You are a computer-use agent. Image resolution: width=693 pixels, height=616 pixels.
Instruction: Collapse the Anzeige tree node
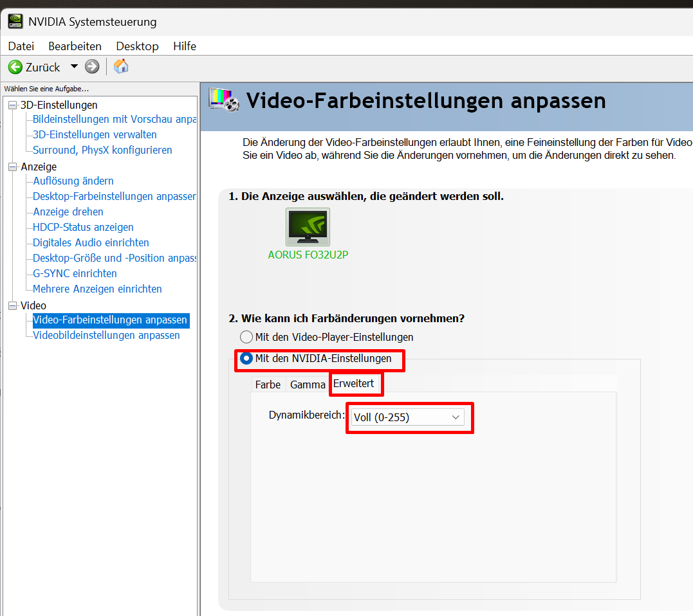pos(13,167)
